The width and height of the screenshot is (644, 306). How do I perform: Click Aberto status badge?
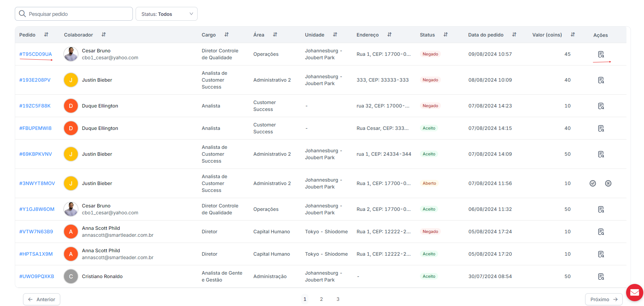tap(429, 183)
